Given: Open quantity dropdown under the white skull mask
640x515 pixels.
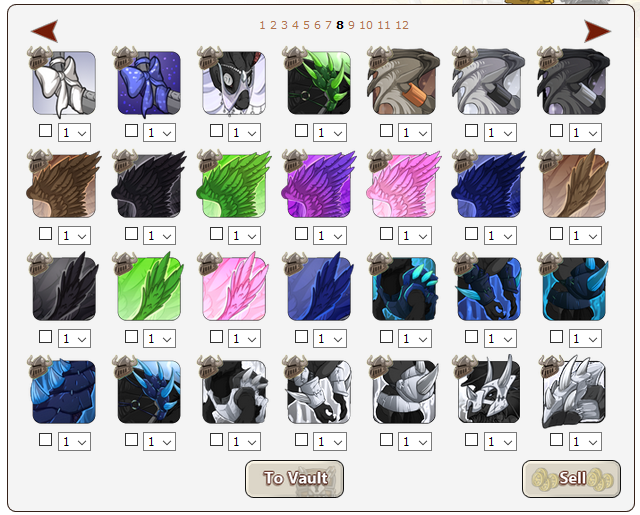Looking at the screenshot, I should 500,442.
